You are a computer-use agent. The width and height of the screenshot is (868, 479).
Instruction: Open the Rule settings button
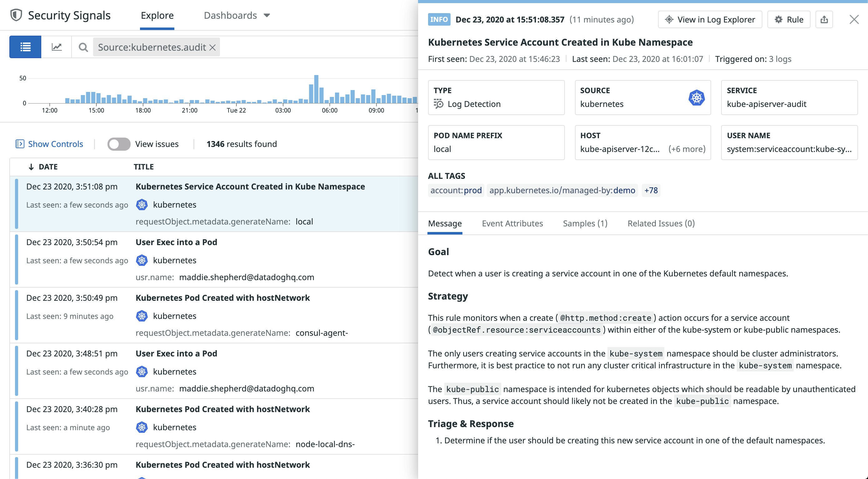788,20
